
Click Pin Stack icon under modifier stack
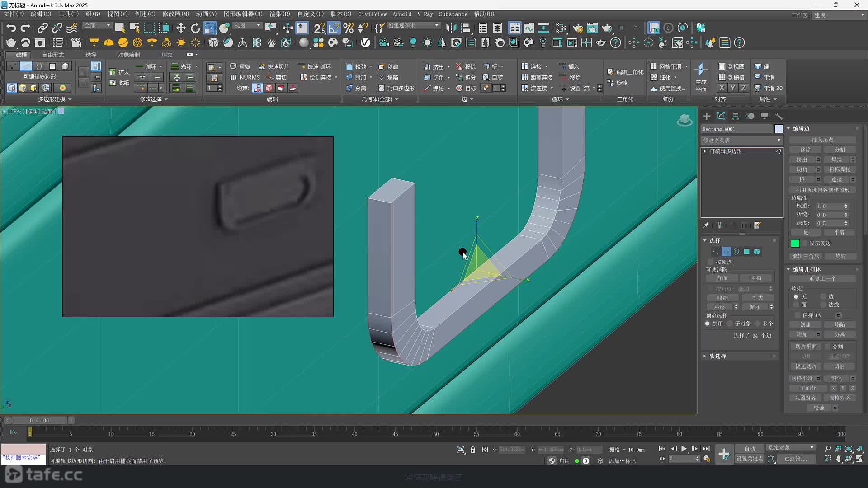click(706, 225)
